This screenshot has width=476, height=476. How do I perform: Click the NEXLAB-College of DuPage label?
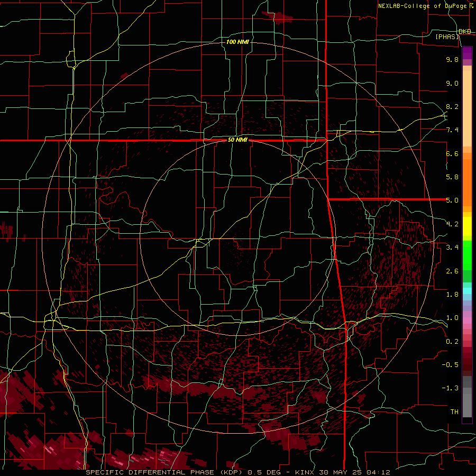click(422, 6)
